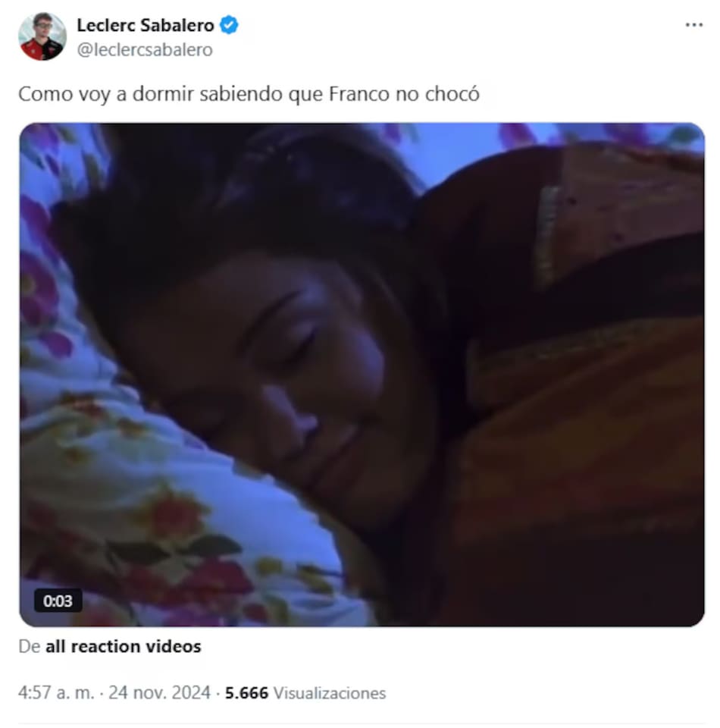This screenshot has width=720, height=728.
Task: Click the word "Como" starting the tweet
Action: 45,94
